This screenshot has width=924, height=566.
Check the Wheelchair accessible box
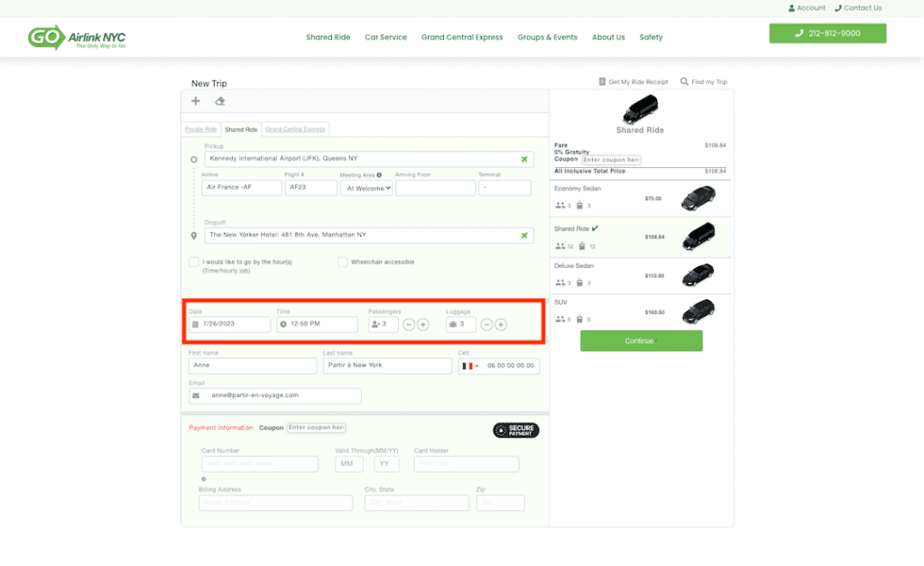tap(343, 263)
